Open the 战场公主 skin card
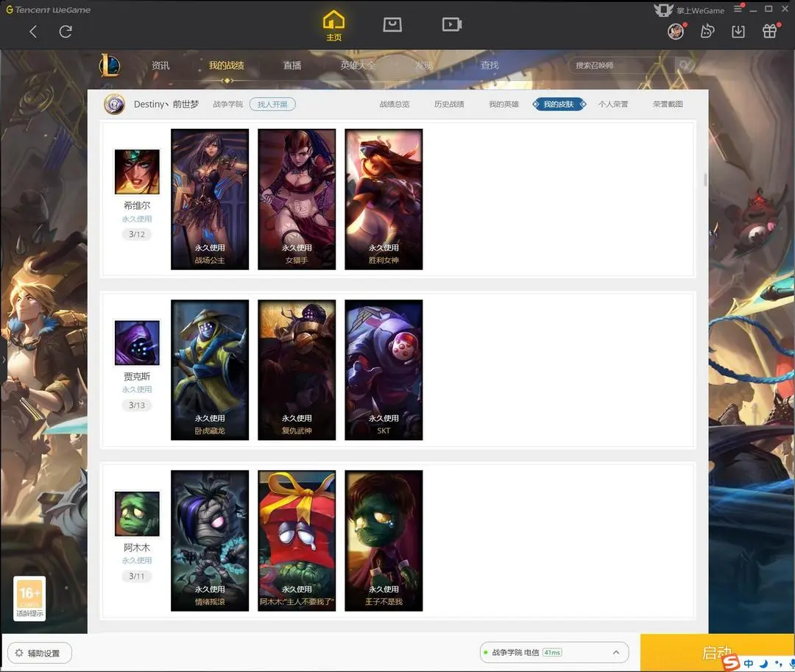This screenshot has width=795, height=672. 210,199
